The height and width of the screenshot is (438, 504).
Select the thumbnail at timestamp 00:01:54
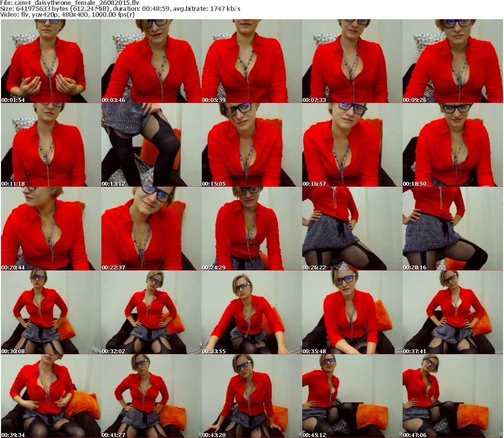[x=51, y=61]
